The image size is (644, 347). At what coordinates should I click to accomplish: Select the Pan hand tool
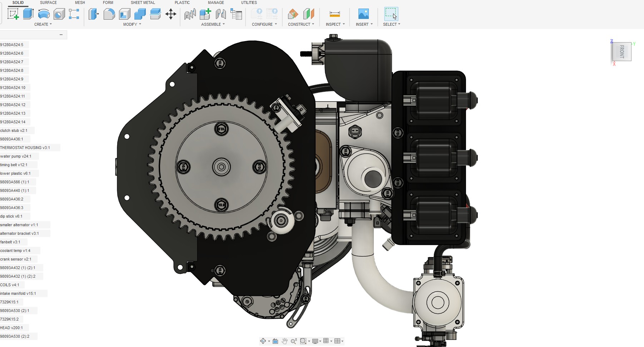[x=284, y=341]
